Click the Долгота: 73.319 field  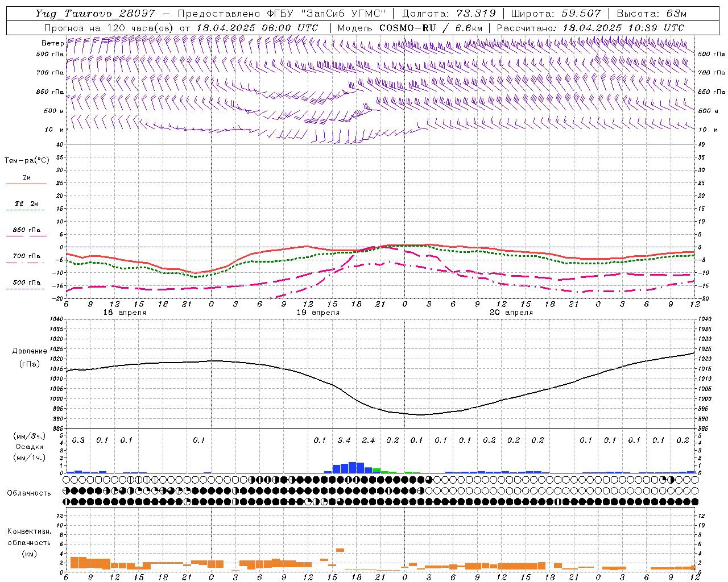point(449,14)
